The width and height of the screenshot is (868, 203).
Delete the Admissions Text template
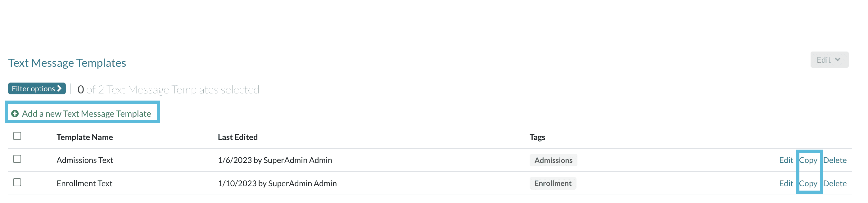click(835, 160)
